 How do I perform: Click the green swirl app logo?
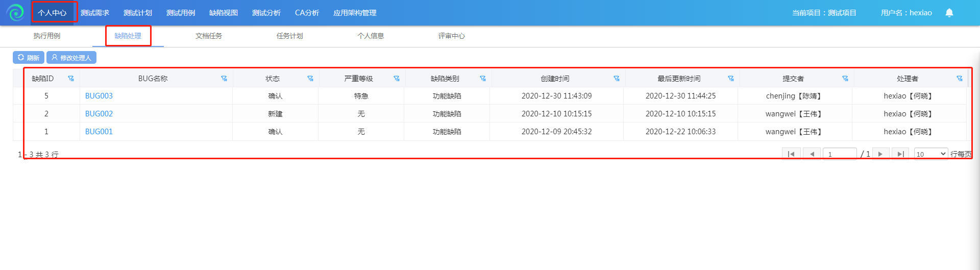(x=15, y=13)
